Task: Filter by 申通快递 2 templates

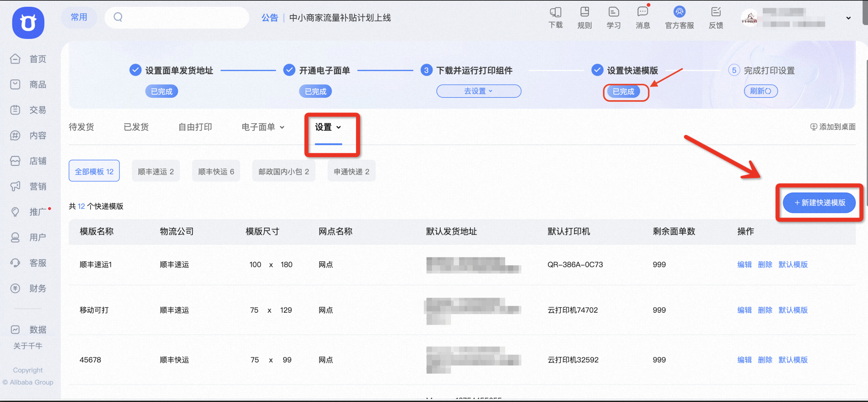Action: [x=352, y=171]
